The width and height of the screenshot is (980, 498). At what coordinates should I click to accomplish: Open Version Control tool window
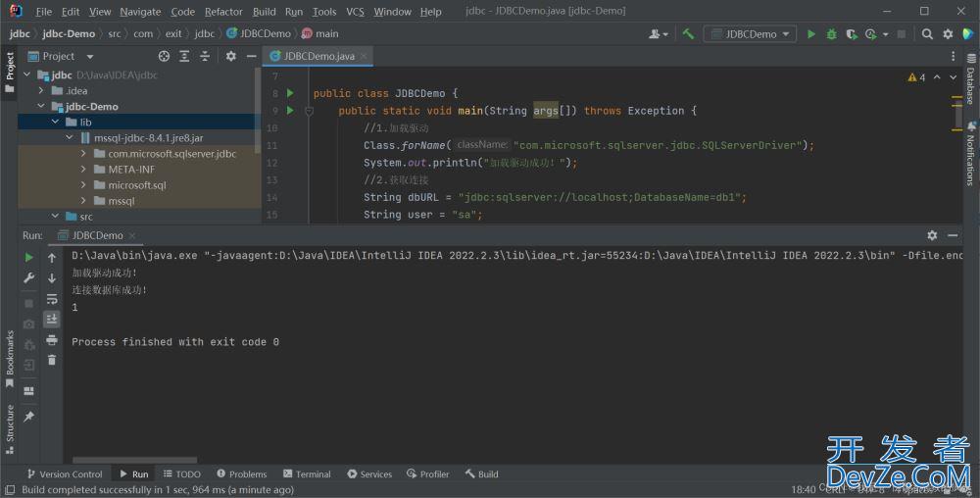(x=65, y=474)
